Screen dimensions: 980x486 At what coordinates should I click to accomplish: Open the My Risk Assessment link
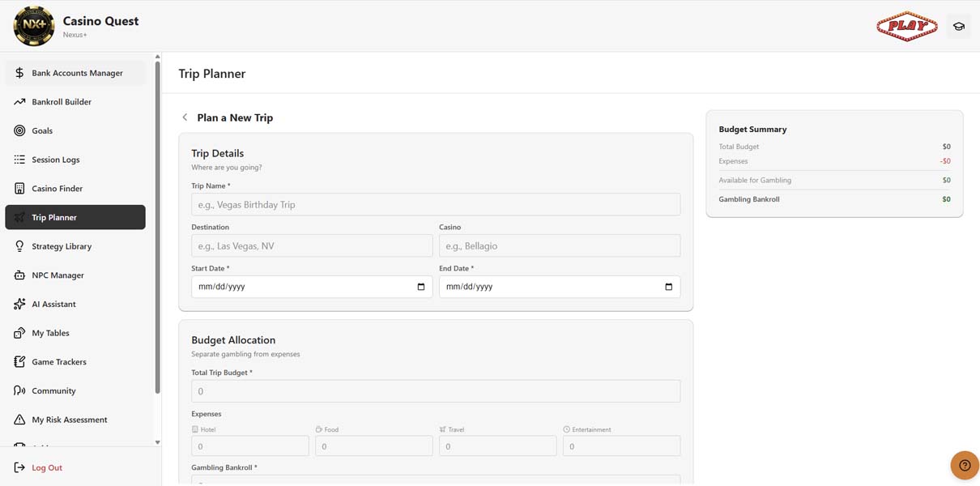tap(69, 420)
